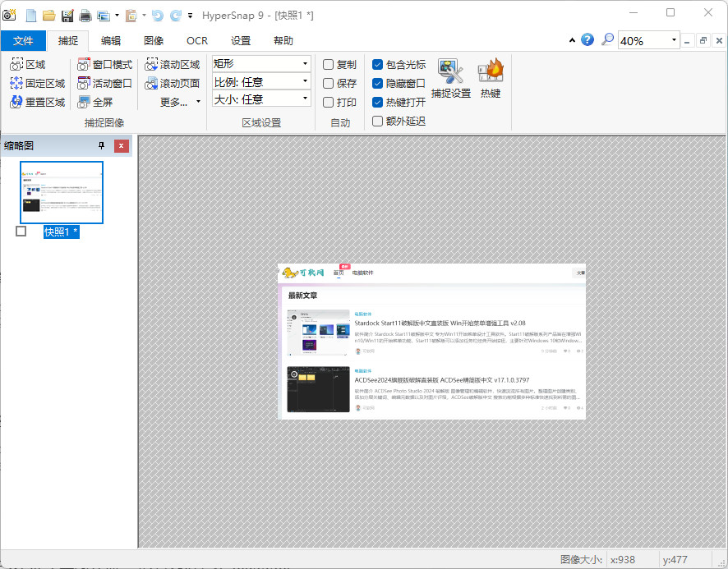Start a region capture (区域)
Viewport: 728px width, 569px height.
pos(27,65)
